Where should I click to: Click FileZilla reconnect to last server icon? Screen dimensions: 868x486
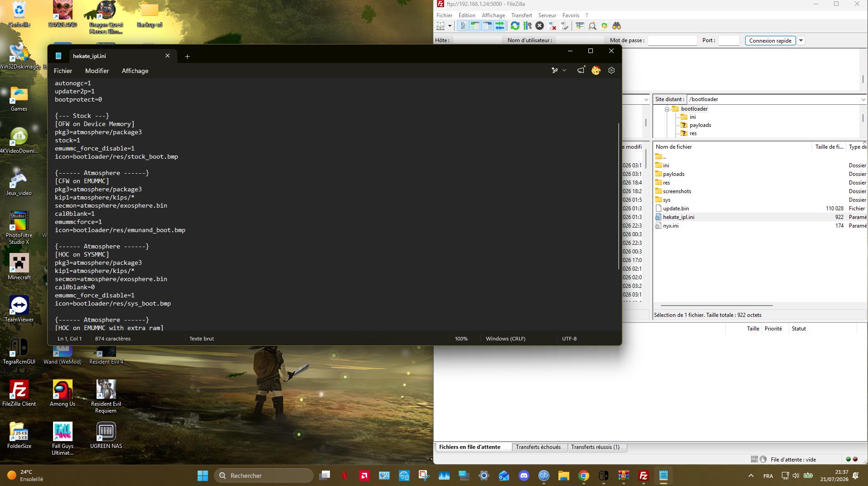(x=564, y=26)
